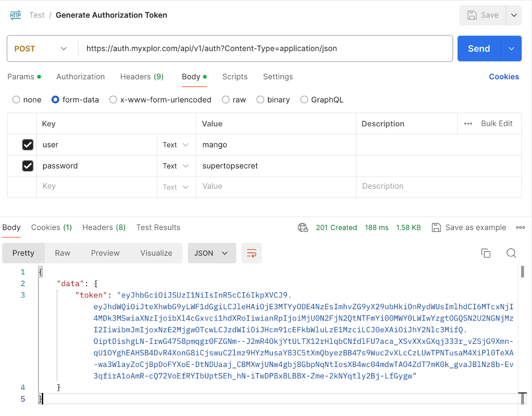532x416 pixels.
Task: Open the three-dot menu next to Bulk Edit
Action: point(468,123)
